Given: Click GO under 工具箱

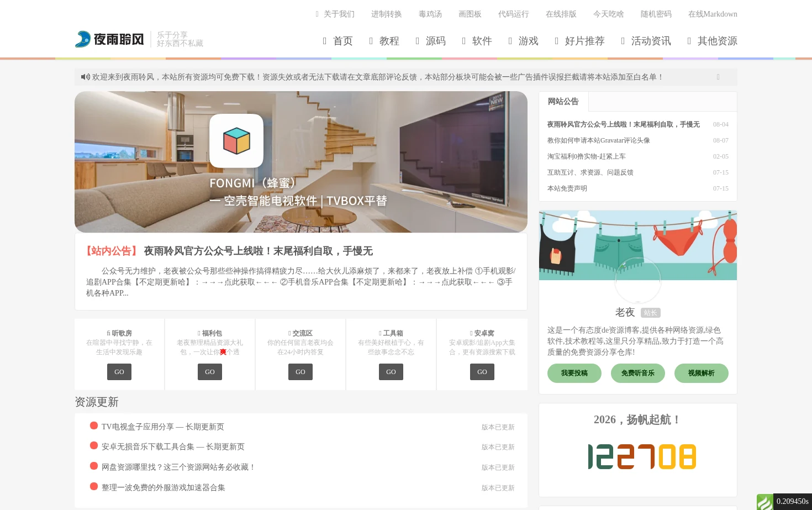Looking at the screenshot, I should click(x=391, y=372).
